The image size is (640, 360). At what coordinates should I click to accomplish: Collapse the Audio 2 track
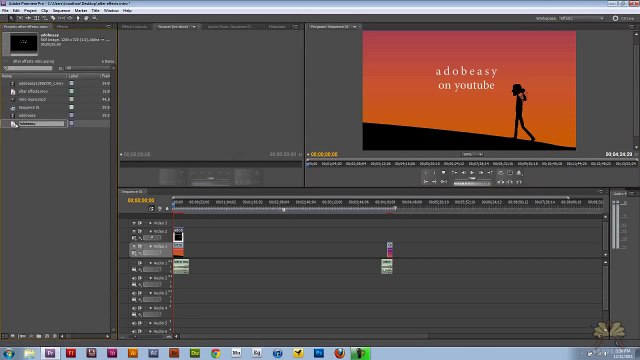pos(150,278)
